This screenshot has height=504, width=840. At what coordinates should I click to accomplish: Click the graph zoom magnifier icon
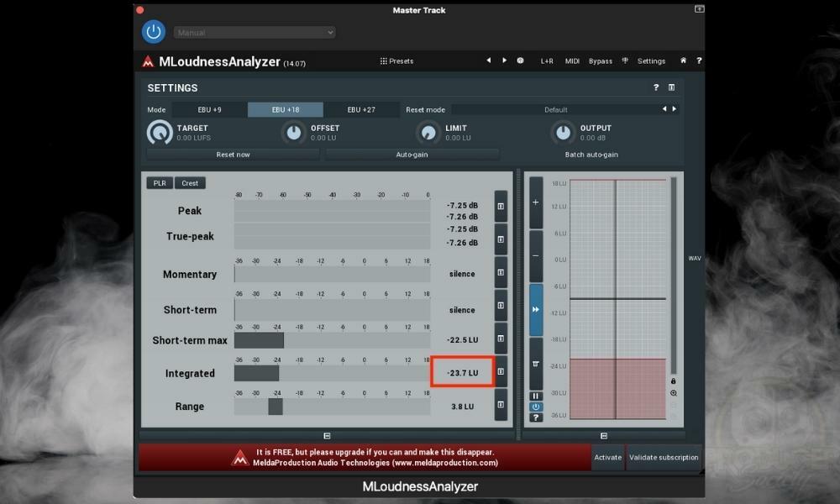674,393
